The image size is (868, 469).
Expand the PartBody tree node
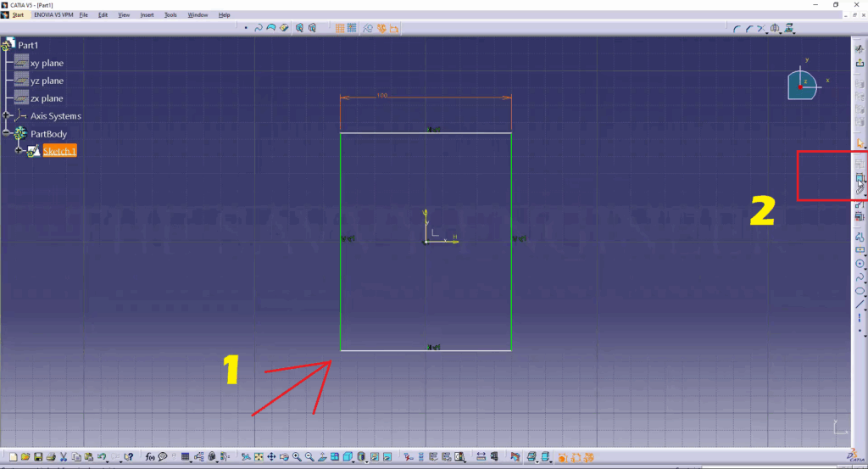point(6,134)
